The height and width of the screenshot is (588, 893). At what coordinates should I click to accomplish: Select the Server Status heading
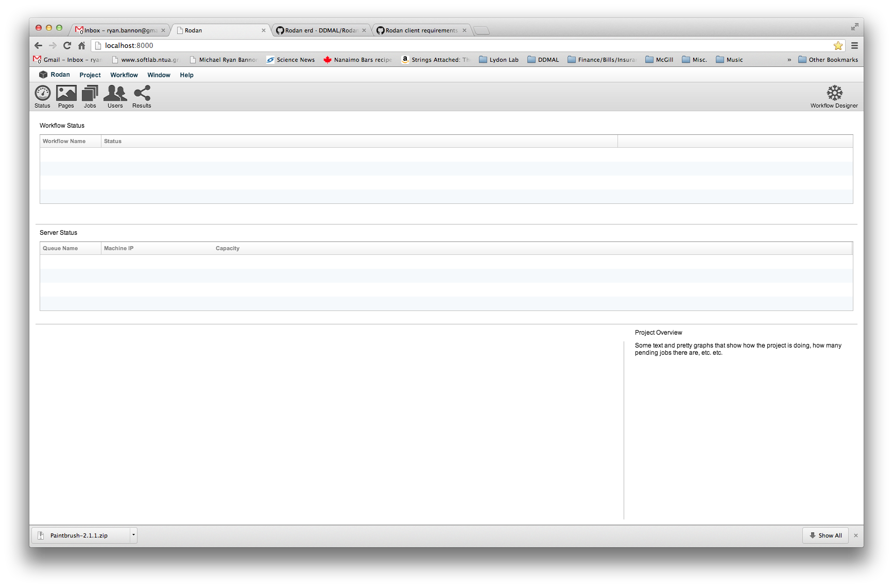coord(58,233)
